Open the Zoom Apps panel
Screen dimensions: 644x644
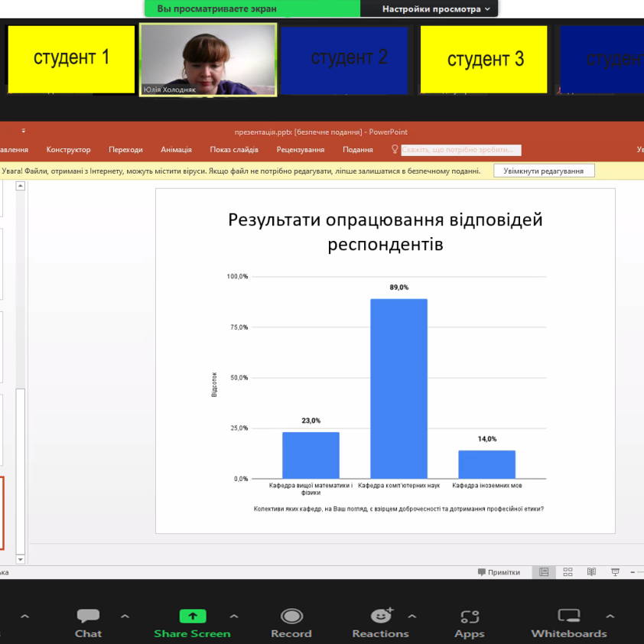470,623
